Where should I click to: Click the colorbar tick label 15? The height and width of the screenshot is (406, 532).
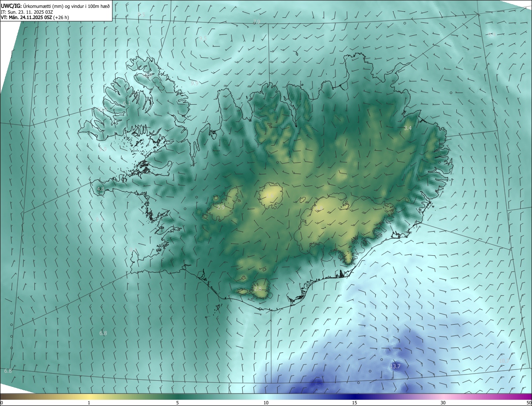click(355, 403)
